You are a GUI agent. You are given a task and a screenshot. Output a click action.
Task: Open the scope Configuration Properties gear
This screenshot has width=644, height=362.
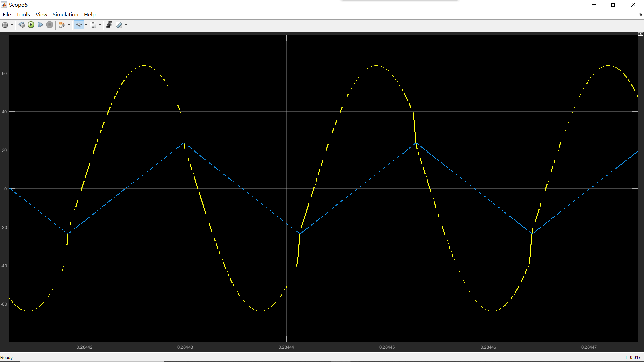[x=5, y=25]
